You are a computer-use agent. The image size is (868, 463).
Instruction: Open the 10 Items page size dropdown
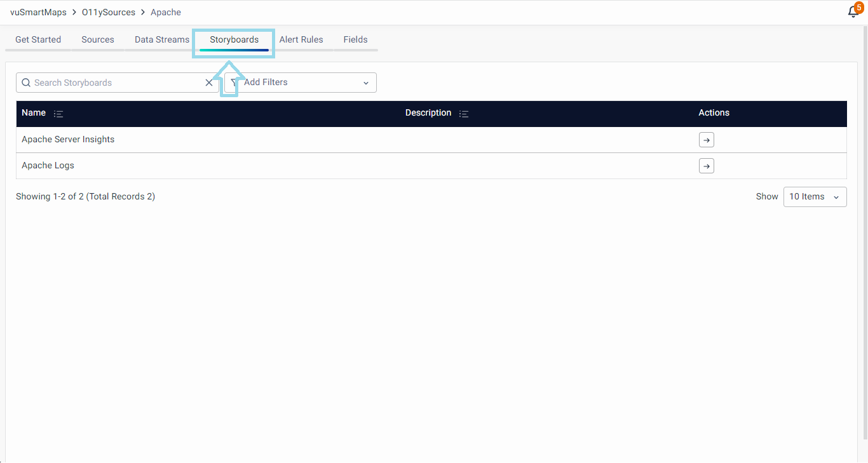coord(815,197)
